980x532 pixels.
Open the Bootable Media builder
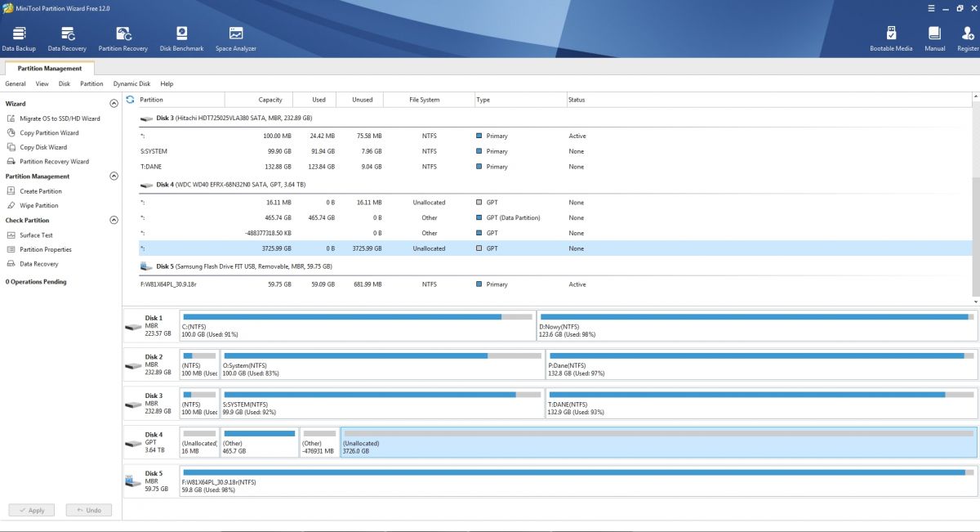[x=891, y=38]
